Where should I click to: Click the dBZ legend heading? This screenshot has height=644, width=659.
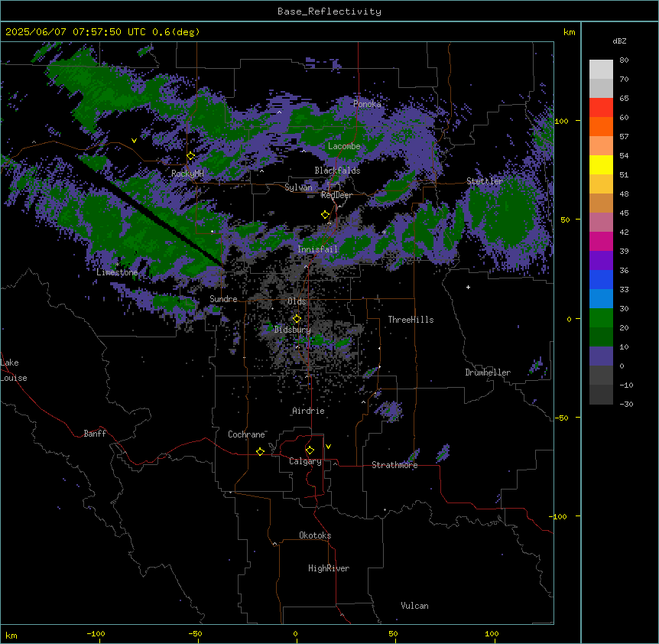click(619, 41)
